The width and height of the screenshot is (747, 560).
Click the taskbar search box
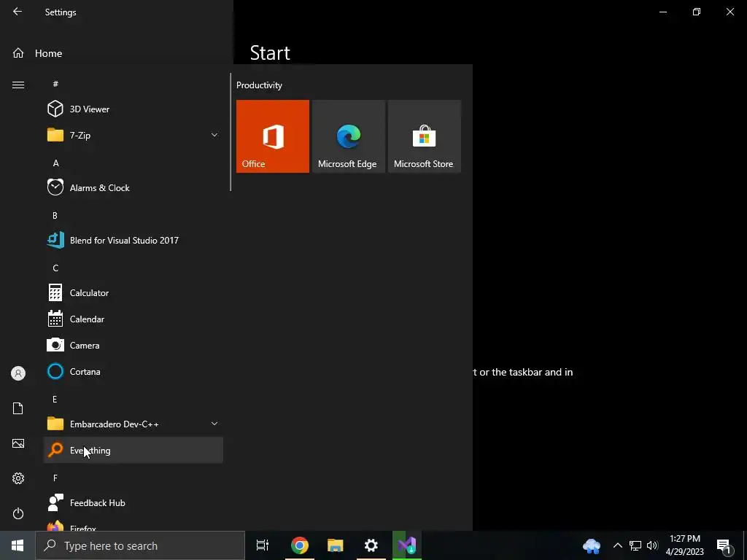pyautogui.click(x=140, y=545)
